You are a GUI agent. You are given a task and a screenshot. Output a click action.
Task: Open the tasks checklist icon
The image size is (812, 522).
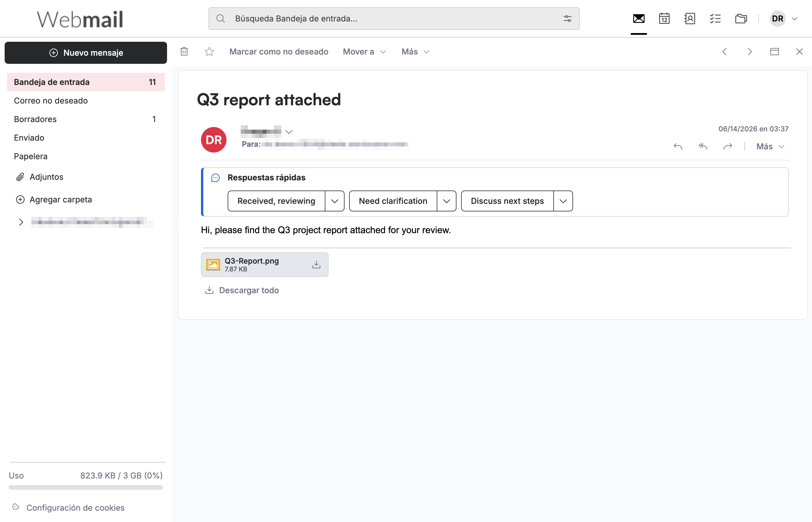coord(715,19)
